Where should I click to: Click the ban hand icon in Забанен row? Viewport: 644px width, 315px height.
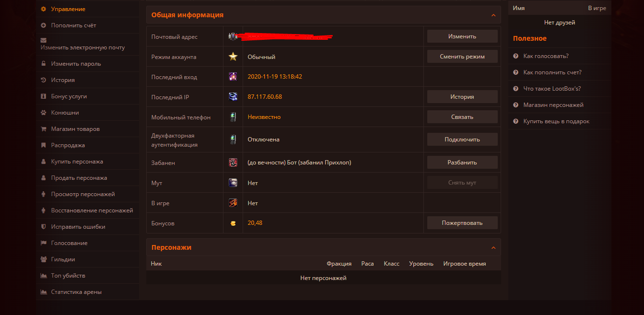pyautogui.click(x=233, y=163)
